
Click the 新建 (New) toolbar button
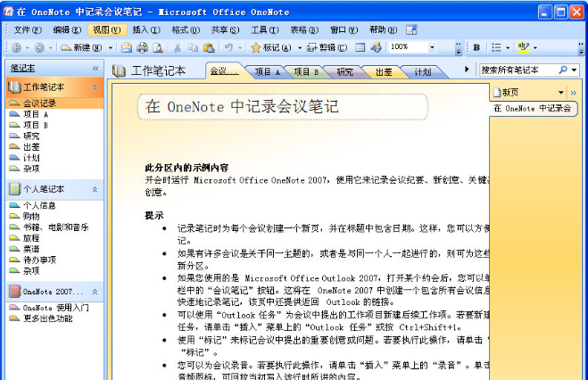click(81, 47)
